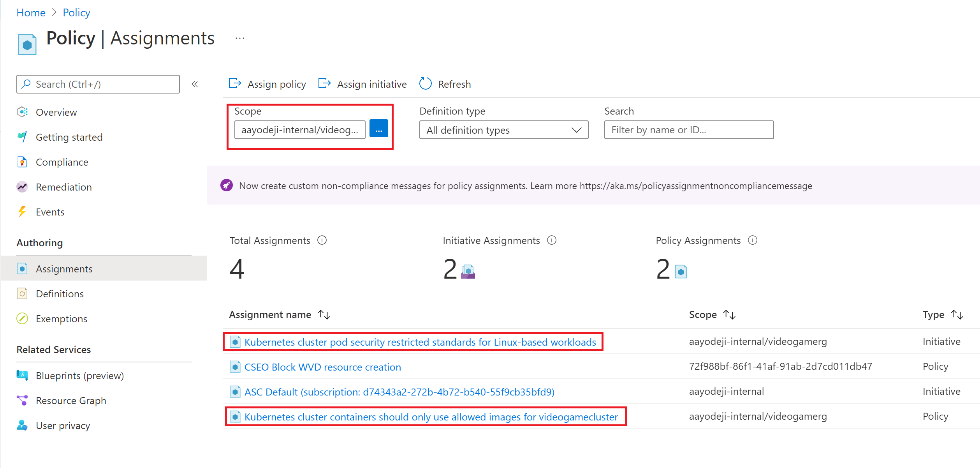This screenshot has height=468, width=980.
Task: Click the Total Assignments value 4
Action: 237,269
